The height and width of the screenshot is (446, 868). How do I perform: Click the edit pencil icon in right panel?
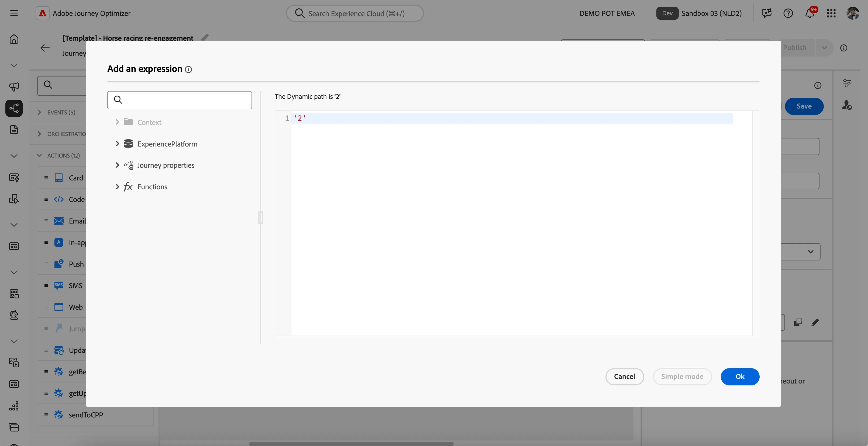coord(815,322)
